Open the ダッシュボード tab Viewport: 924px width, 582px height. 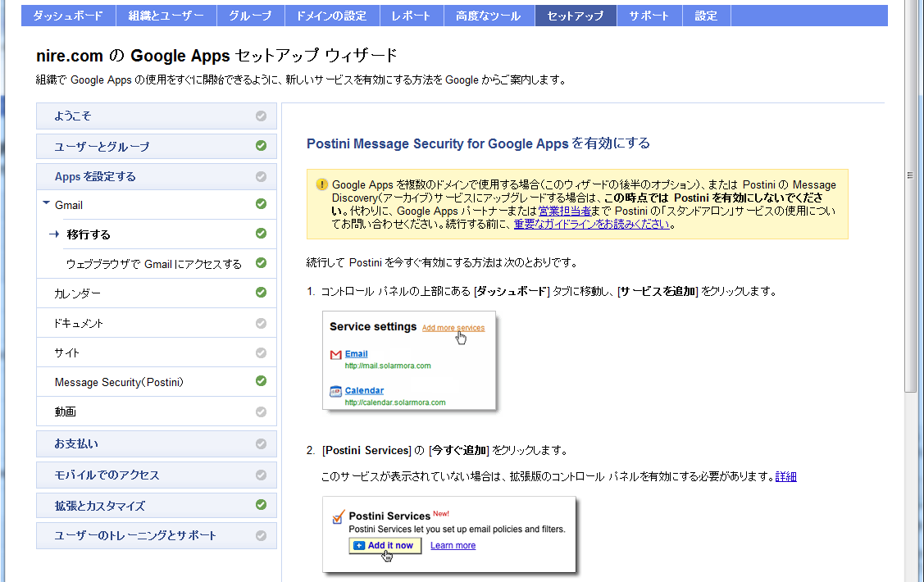pyautogui.click(x=68, y=16)
